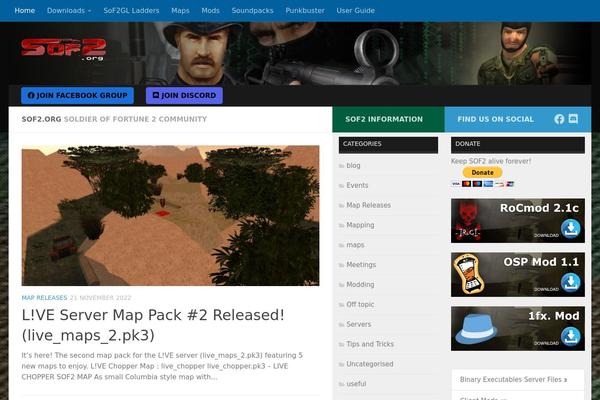600x400 pixels.
Task: Click the Keep SOF2 alive forever! text
Action: (x=491, y=161)
